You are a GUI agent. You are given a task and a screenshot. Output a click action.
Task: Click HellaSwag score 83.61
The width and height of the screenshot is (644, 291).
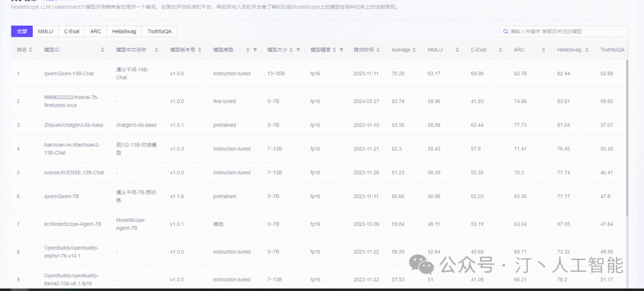(563, 101)
